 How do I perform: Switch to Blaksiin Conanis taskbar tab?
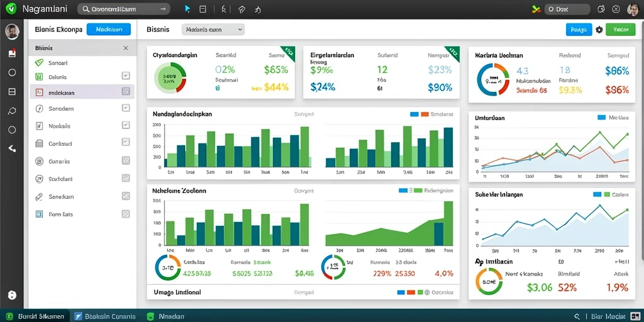click(106, 316)
